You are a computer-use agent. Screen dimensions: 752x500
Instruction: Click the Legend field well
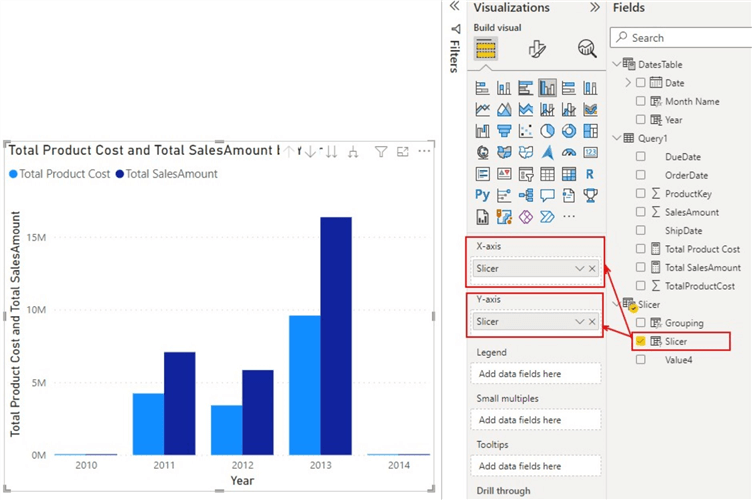pyautogui.click(x=536, y=374)
